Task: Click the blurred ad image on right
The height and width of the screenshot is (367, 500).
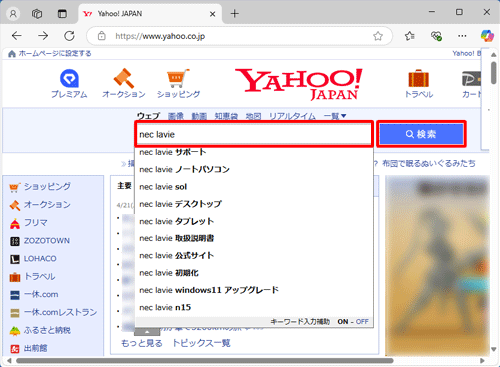Action: [437, 265]
